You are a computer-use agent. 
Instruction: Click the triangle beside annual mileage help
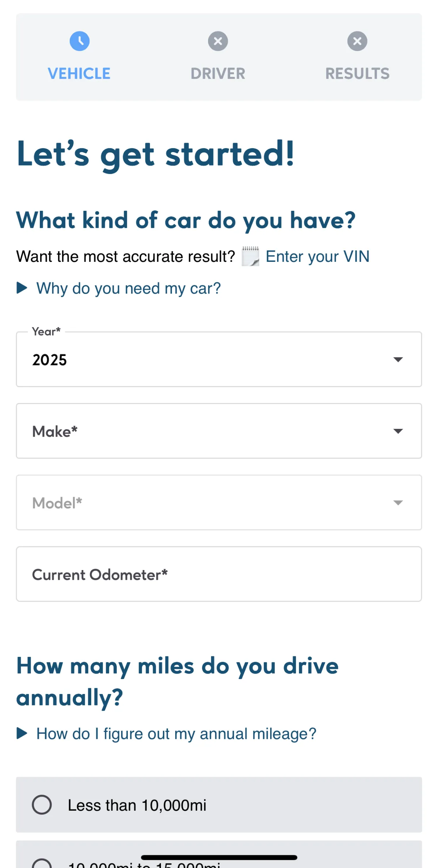coord(22,733)
